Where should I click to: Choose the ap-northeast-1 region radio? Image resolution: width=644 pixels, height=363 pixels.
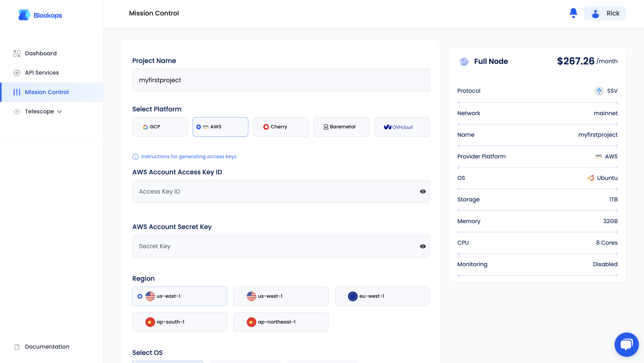241,322
